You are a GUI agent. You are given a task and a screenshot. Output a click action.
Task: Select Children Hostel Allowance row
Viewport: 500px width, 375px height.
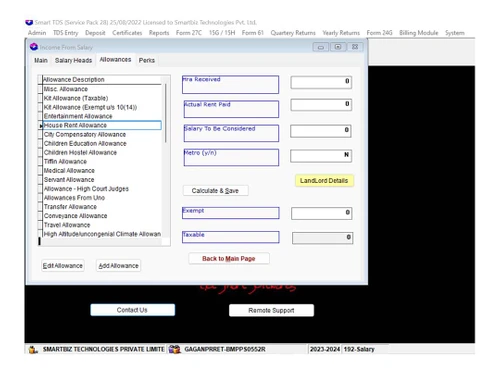click(x=102, y=152)
